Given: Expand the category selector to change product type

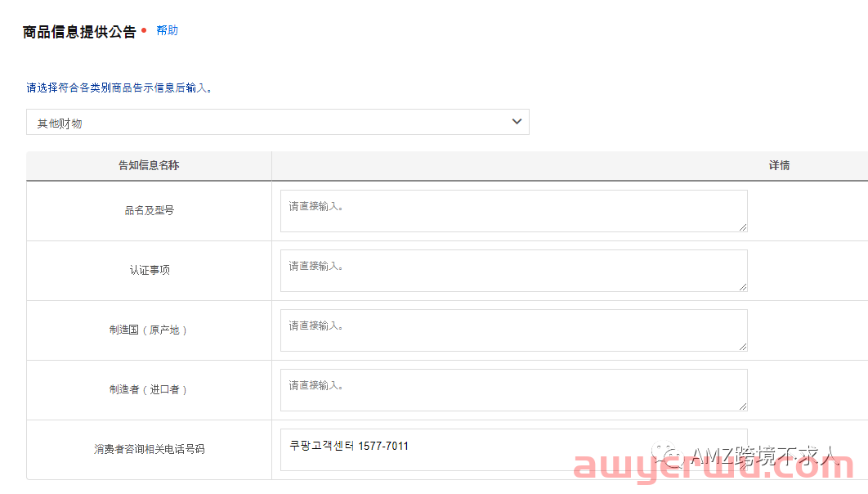Looking at the screenshot, I should click(x=277, y=121).
